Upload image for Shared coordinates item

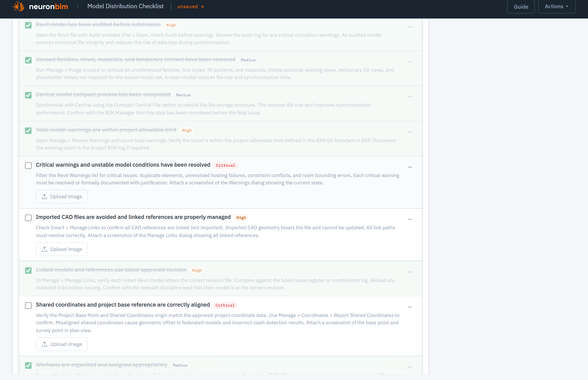coord(62,344)
